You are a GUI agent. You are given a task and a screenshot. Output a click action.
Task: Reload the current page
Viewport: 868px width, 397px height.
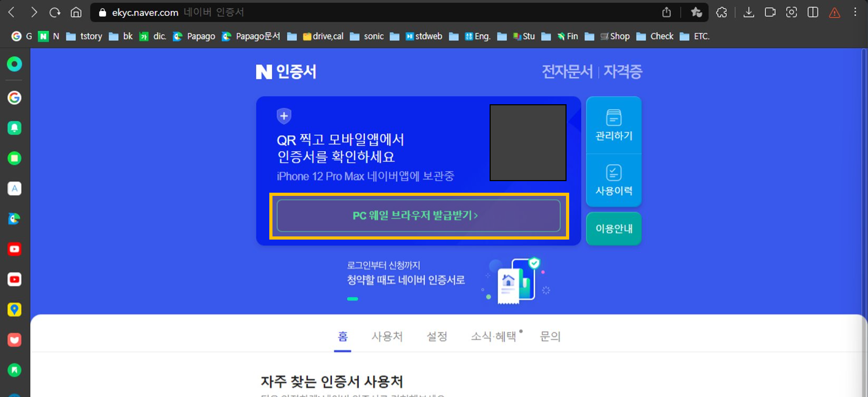coord(55,12)
